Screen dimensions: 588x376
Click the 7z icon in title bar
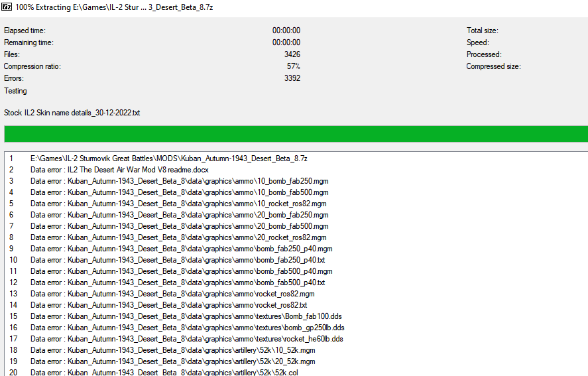click(7, 7)
